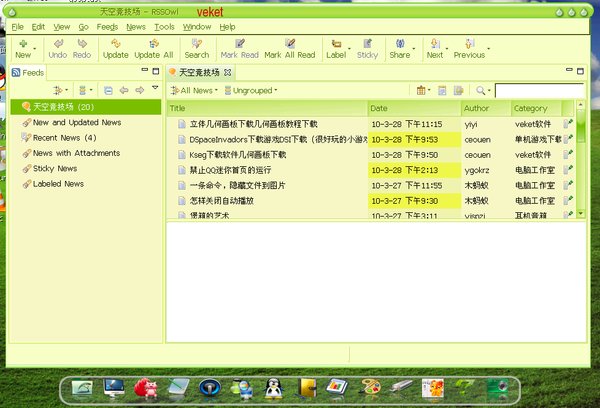The image size is (600, 408).
Task: Click the search input field in feed view
Action: (x=538, y=90)
